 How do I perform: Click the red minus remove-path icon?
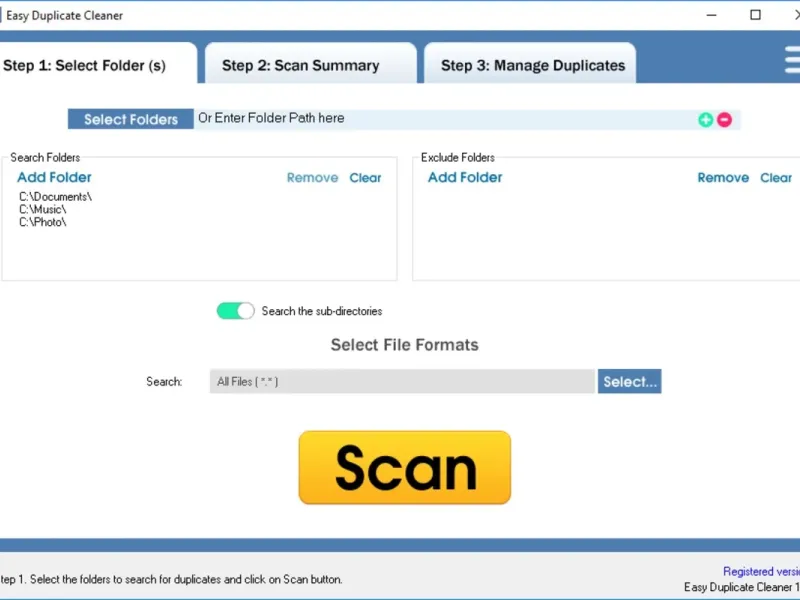tap(724, 120)
